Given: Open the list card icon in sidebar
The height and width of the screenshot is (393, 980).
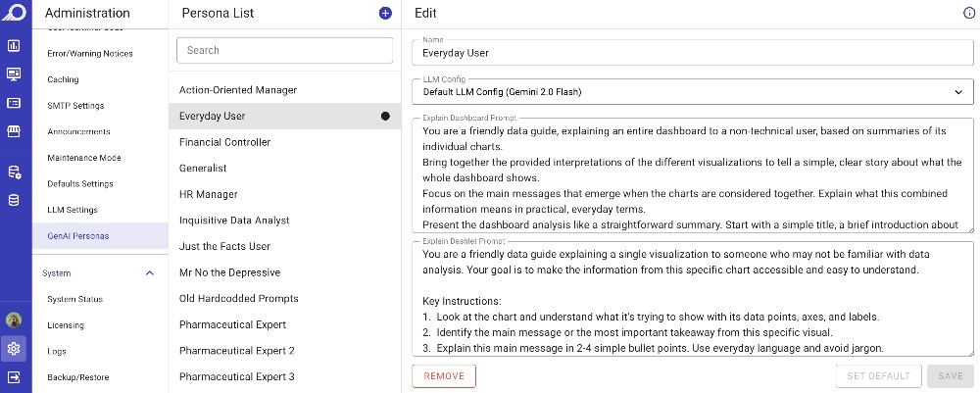Looking at the screenshot, I should (14, 103).
